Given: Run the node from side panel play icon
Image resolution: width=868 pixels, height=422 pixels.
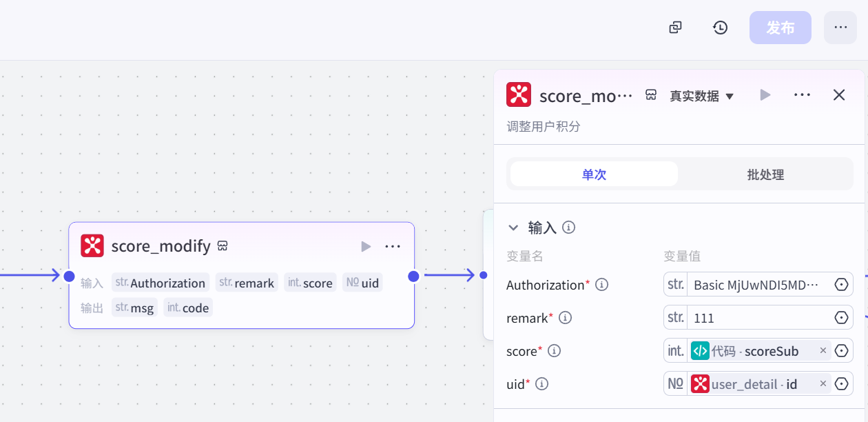Looking at the screenshot, I should [x=765, y=95].
